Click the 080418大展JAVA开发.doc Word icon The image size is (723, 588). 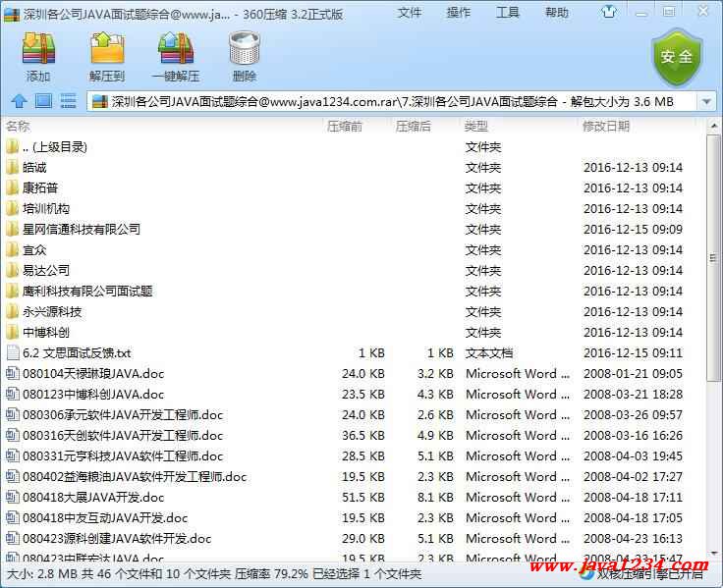[13, 498]
